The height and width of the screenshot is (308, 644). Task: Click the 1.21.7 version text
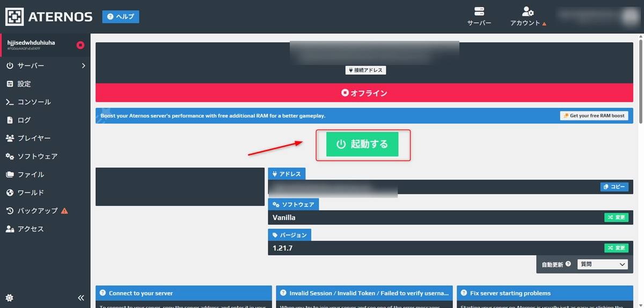click(282, 248)
